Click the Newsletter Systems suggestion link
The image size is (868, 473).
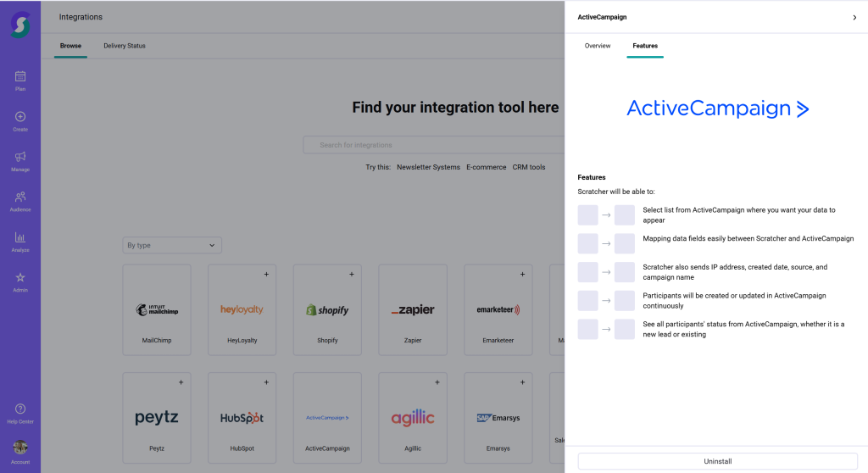coord(428,167)
